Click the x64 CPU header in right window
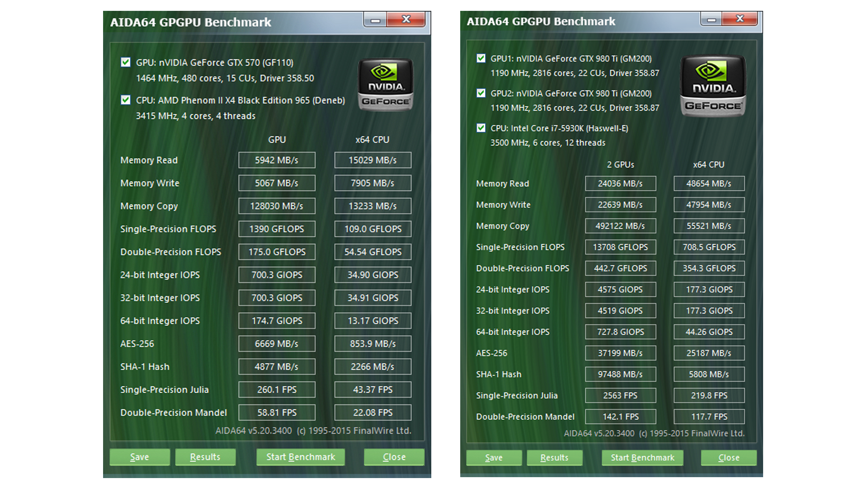The width and height of the screenshot is (868, 488). [x=709, y=164]
